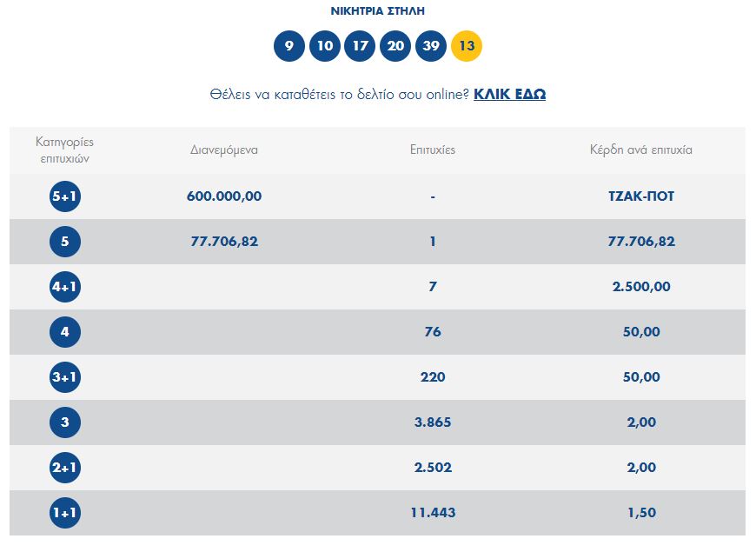Click the 1+1 category badge
Image resolution: width=756 pixels, height=552 pixels.
[65, 512]
